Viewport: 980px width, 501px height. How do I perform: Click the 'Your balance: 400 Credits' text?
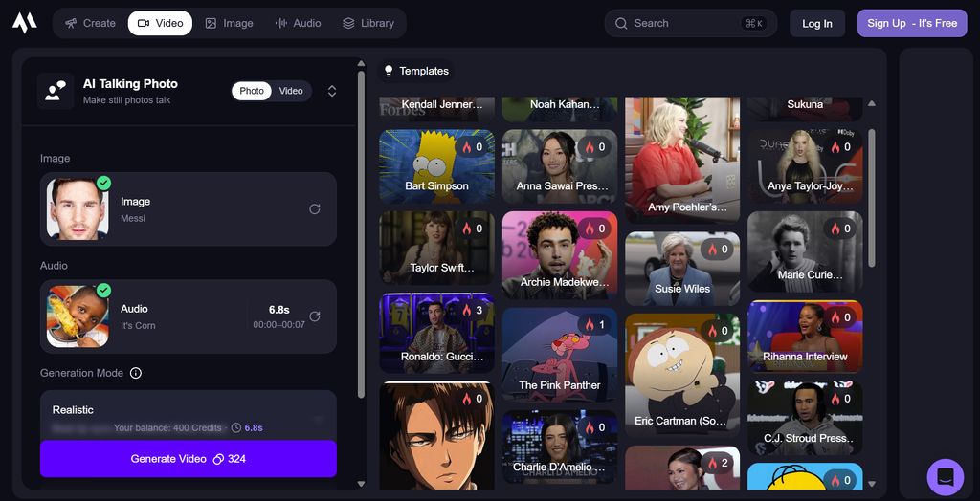(x=167, y=428)
